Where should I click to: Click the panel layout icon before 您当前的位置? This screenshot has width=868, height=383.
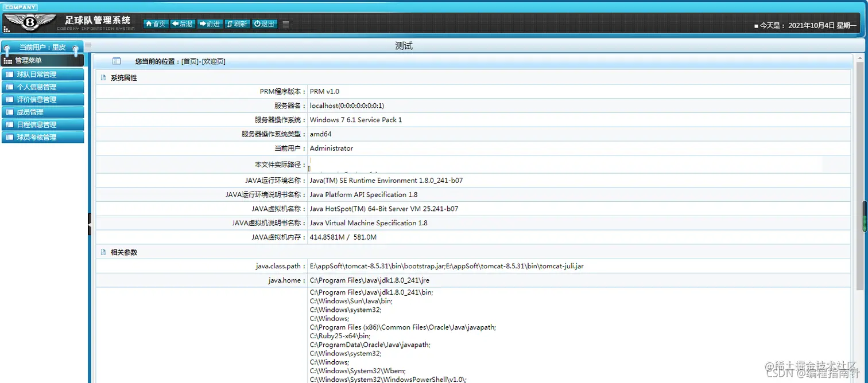(117, 61)
